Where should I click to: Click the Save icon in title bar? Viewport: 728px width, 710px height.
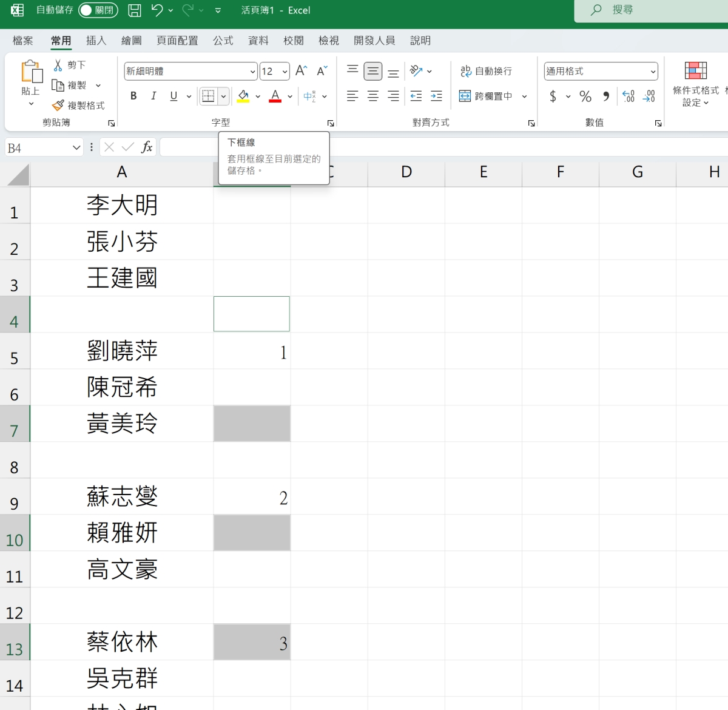point(135,10)
